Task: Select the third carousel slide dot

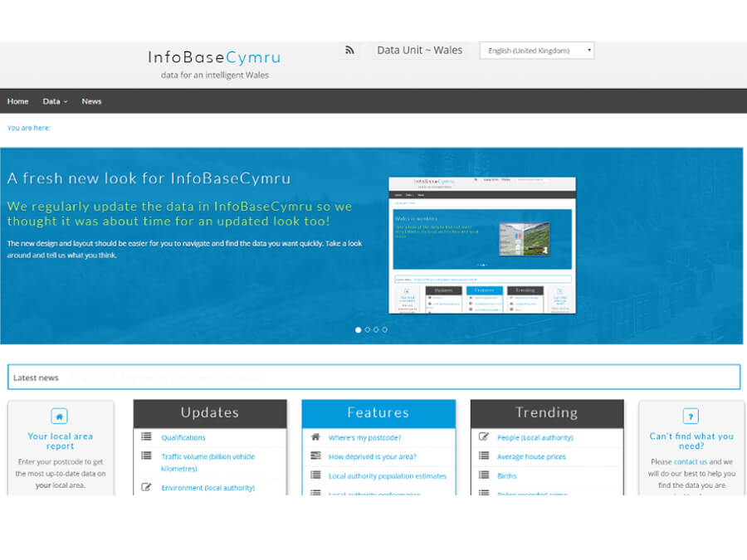Action: pyautogui.click(x=376, y=329)
